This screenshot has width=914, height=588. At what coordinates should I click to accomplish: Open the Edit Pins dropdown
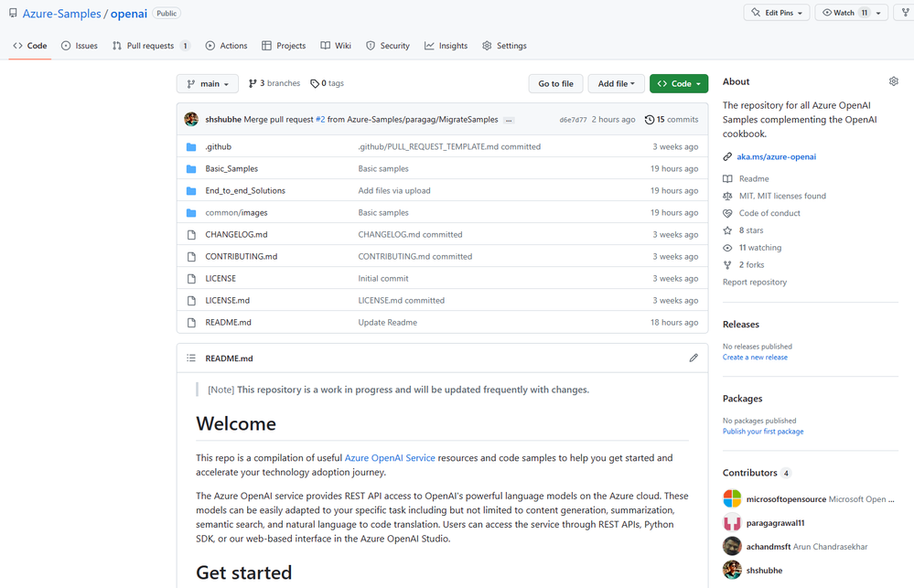tap(777, 13)
